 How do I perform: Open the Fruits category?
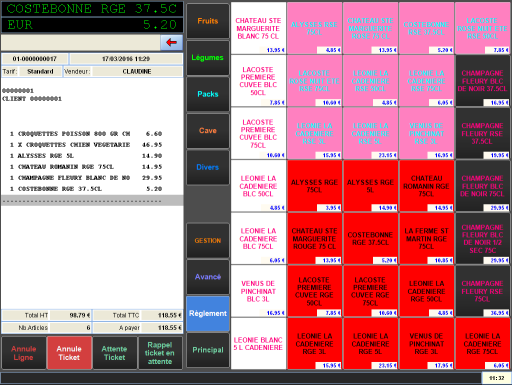208,21
